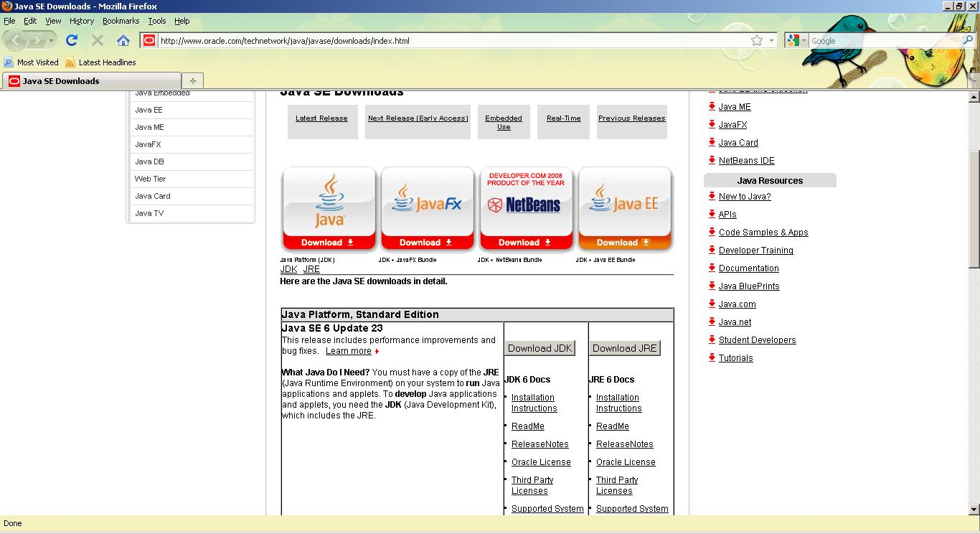Go to the Firefox Home page
980x534 pixels.
[123, 40]
